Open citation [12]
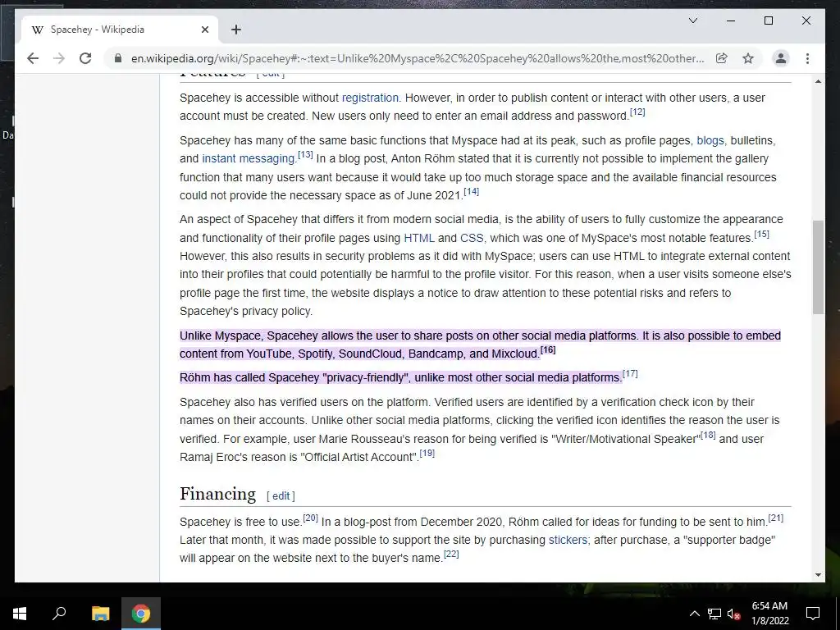Image resolution: width=840 pixels, height=630 pixels. 637,112
